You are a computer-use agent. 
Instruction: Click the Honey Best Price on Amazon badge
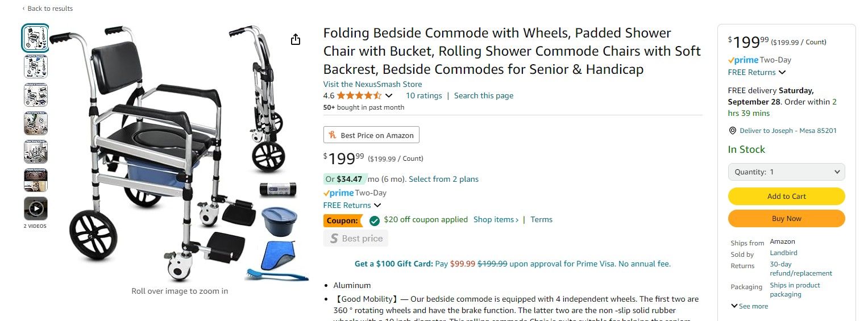tap(371, 135)
